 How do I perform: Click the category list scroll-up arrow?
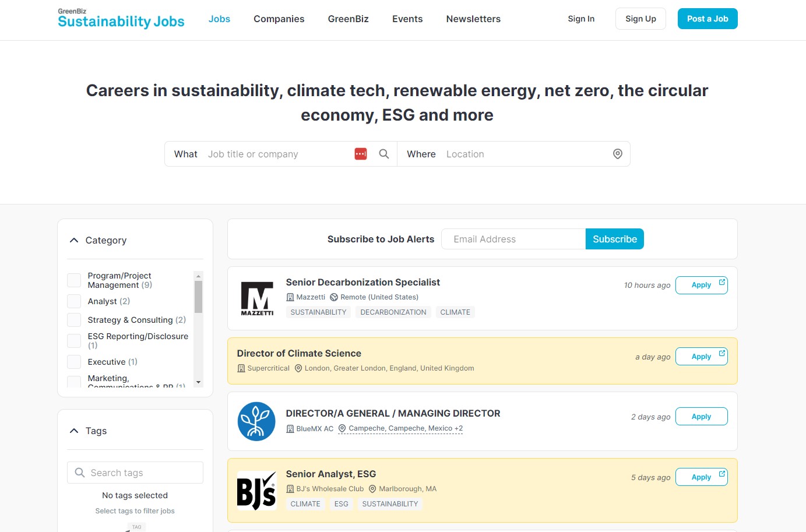pos(199,276)
